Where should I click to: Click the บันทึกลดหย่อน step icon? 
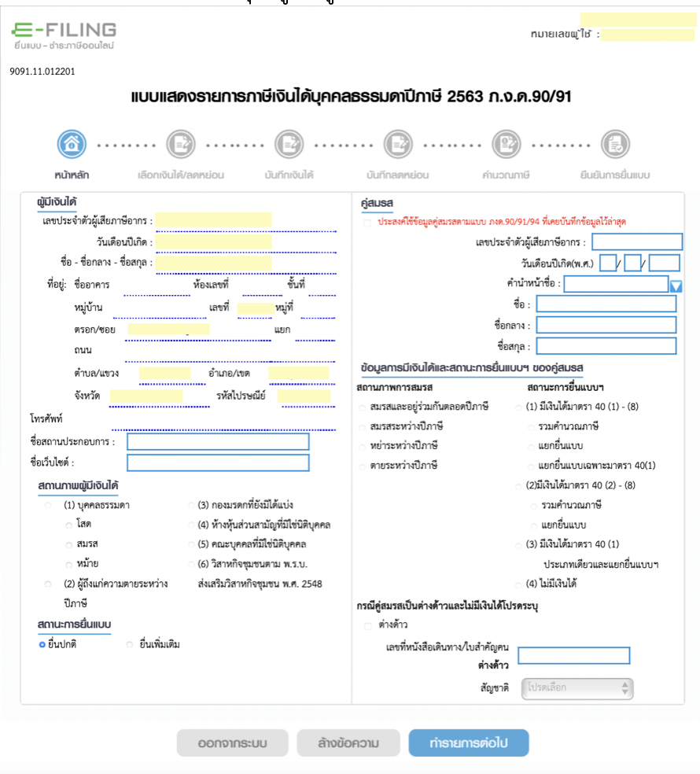click(398, 144)
